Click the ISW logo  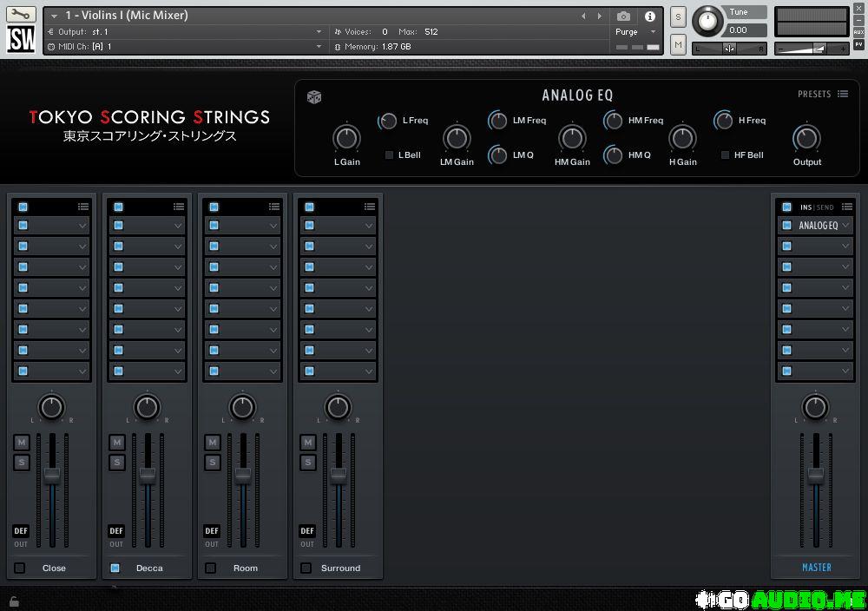pos(21,39)
